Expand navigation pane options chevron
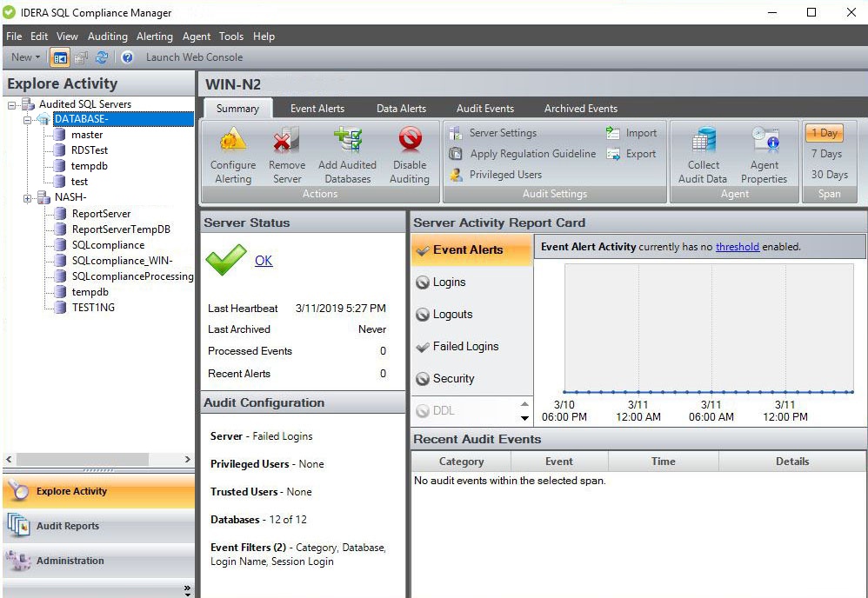This screenshot has width=868, height=598. [x=187, y=590]
